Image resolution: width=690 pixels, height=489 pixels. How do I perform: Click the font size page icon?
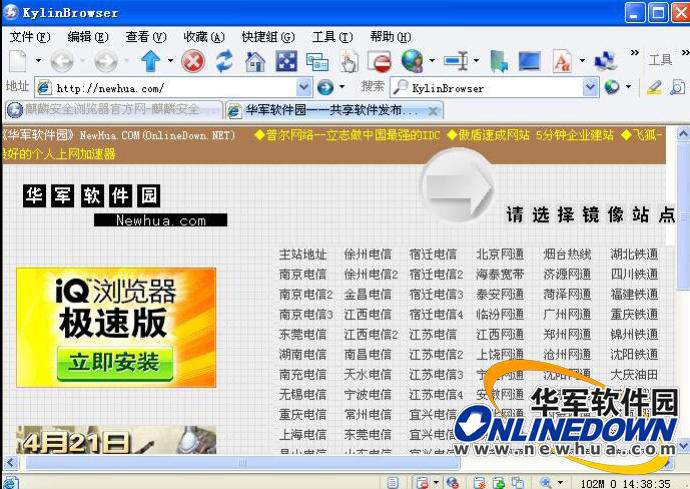coord(562,61)
